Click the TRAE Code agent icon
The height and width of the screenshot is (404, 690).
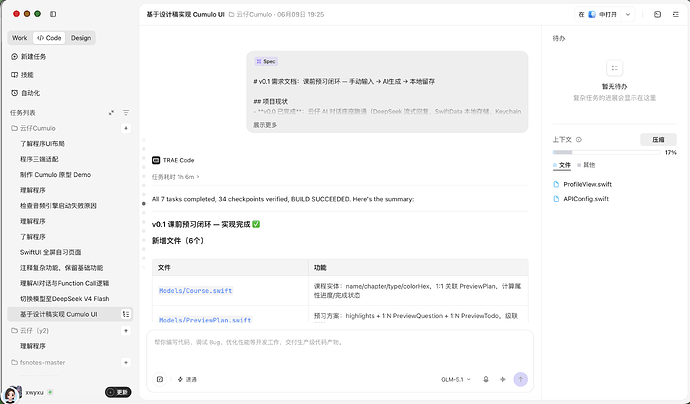[x=156, y=160]
